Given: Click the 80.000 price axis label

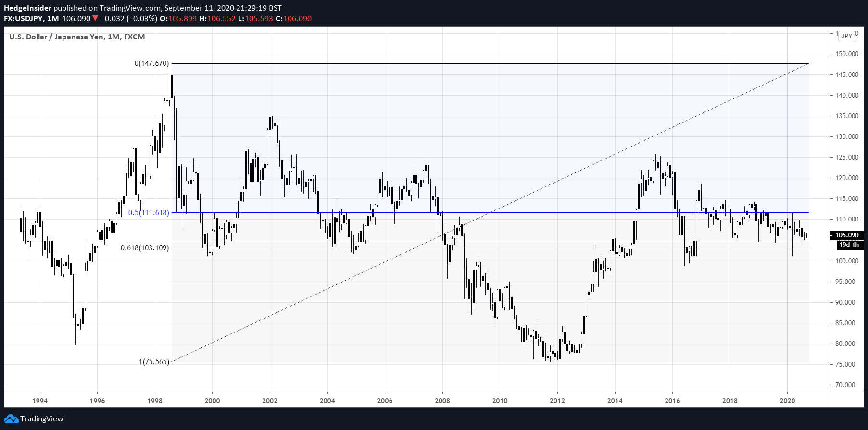Looking at the screenshot, I should (845, 344).
